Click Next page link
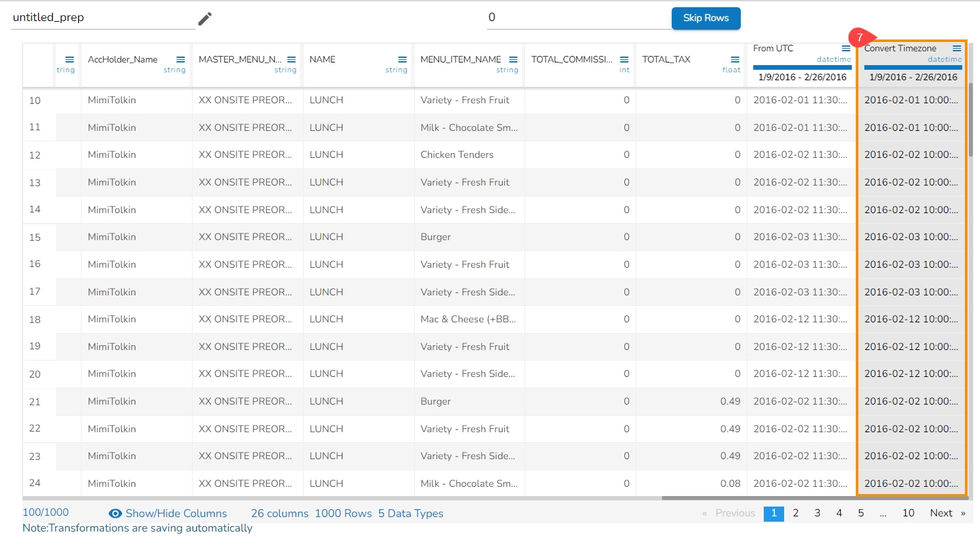The width and height of the screenshot is (980, 548). (941, 513)
